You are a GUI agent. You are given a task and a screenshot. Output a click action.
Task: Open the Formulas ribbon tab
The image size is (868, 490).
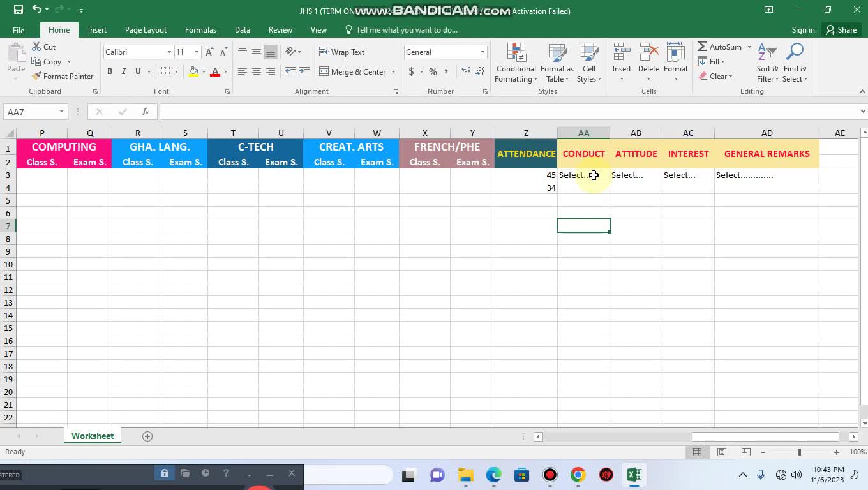(200, 30)
